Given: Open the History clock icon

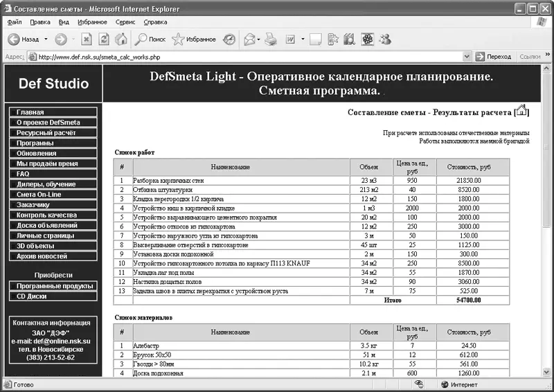Looking at the screenshot, I should click(x=229, y=39).
